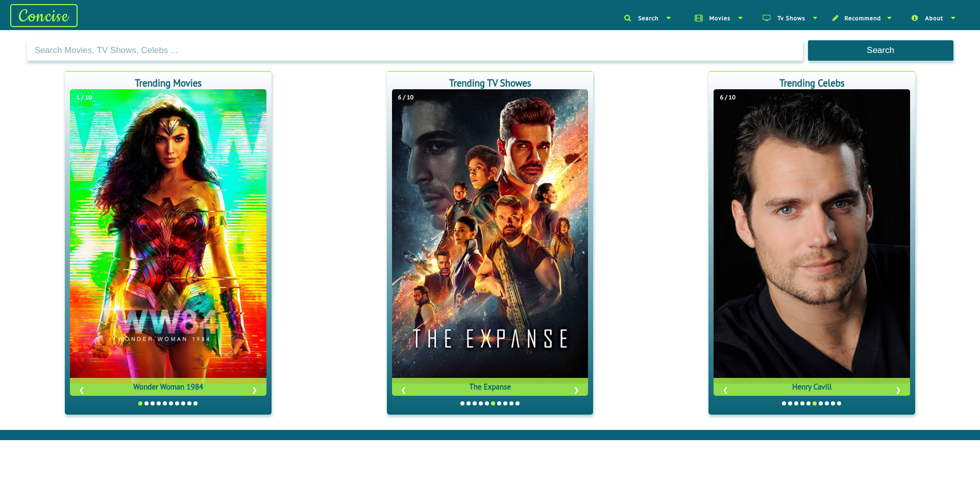The width and height of the screenshot is (980, 484).
Task: Click the magnifier icon in the navbar
Action: (x=627, y=18)
